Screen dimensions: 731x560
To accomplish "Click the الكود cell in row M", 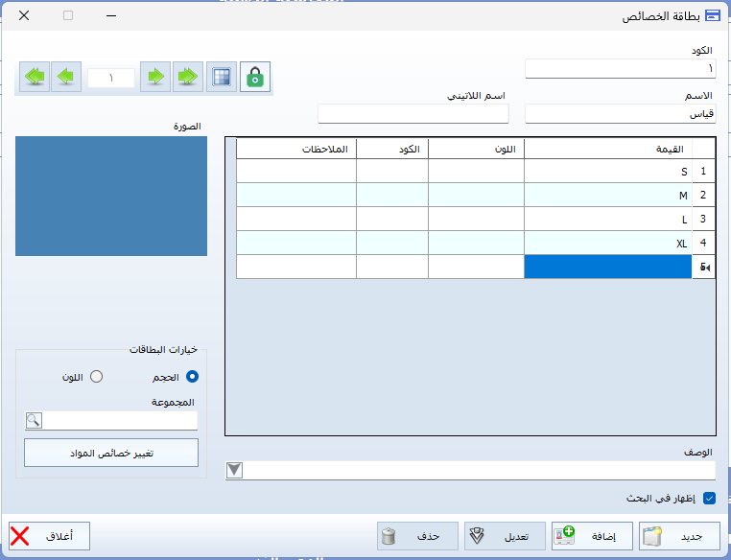I will coord(392,196).
